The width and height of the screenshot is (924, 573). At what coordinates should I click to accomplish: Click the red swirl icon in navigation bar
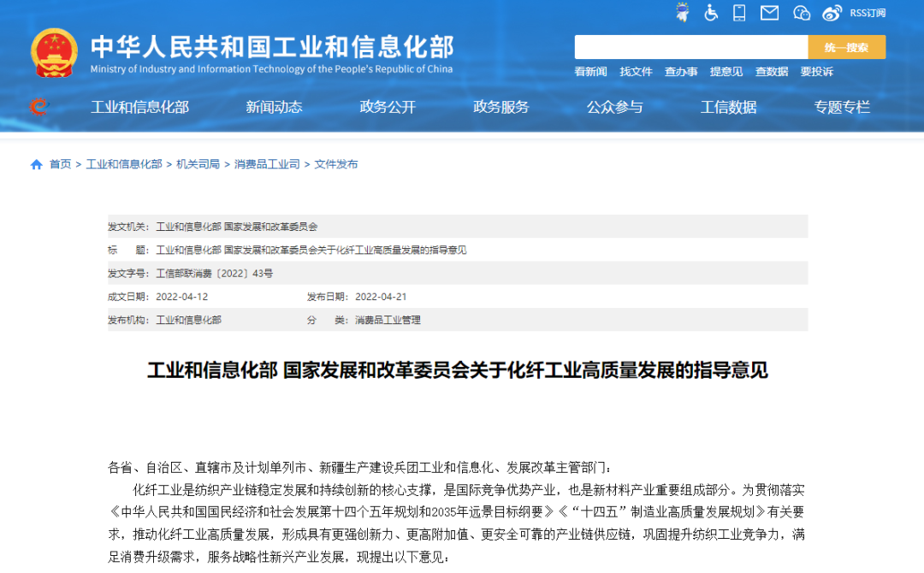[x=38, y=107]
